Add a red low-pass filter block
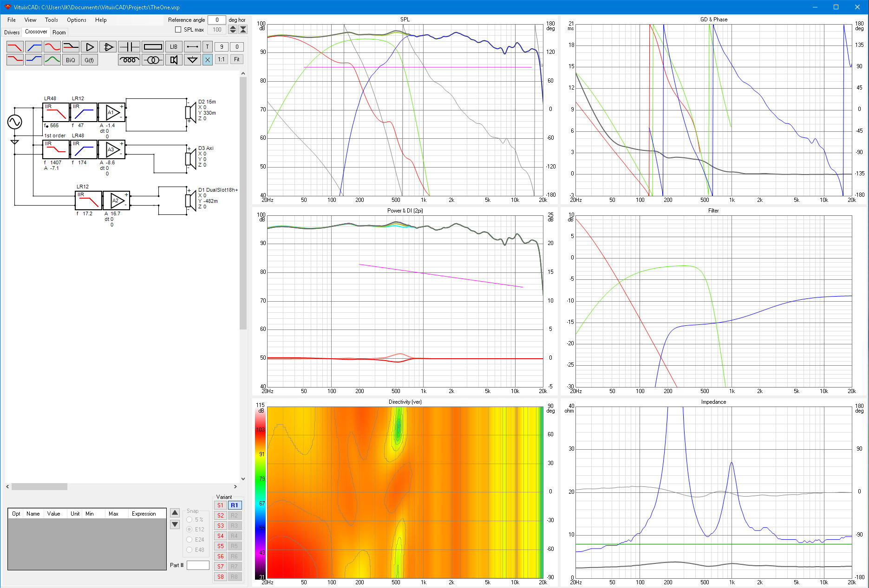The image size is (869, 588). point(15,47)
